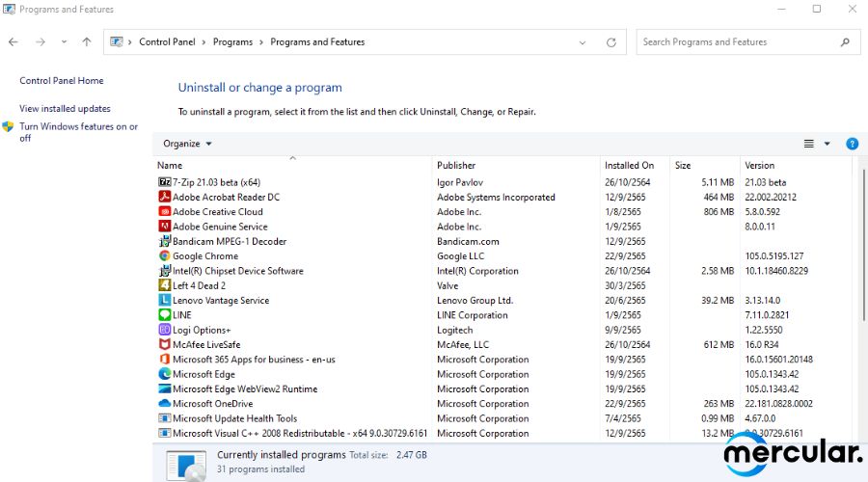The height and width of the screenshot is (482, 868).
Task: Sort by the Size column header
Action: [x=705, y=165]
